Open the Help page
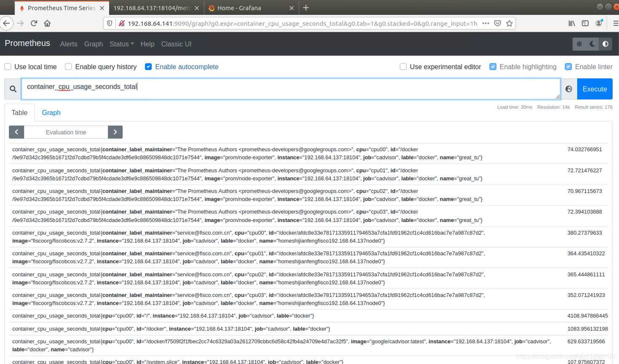 pos(147,44)
